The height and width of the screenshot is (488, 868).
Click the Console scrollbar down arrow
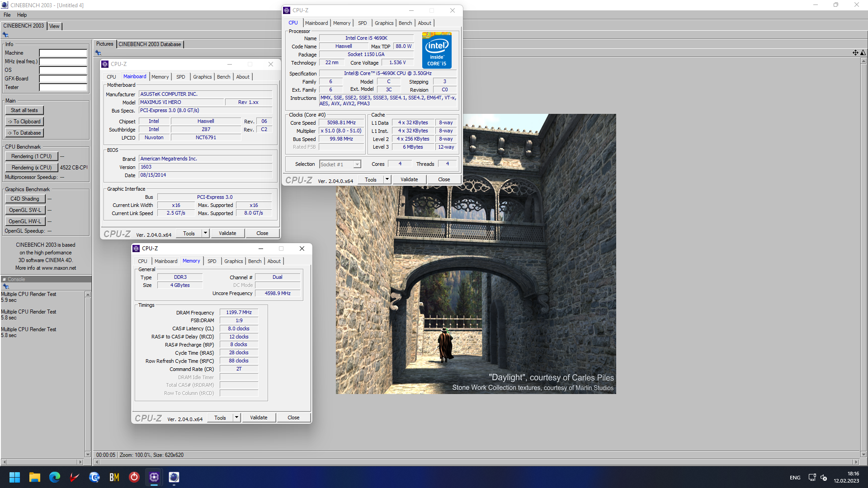(x=88, y=454)
